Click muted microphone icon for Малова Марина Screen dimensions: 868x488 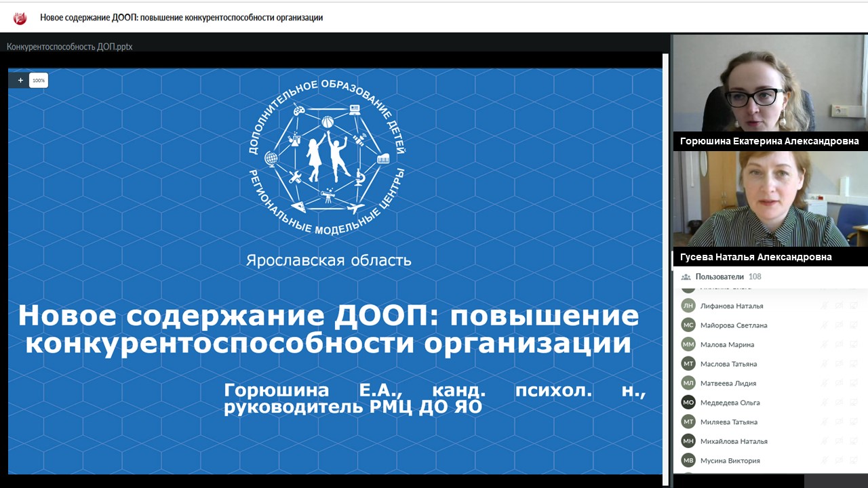[x=825, y=344]
